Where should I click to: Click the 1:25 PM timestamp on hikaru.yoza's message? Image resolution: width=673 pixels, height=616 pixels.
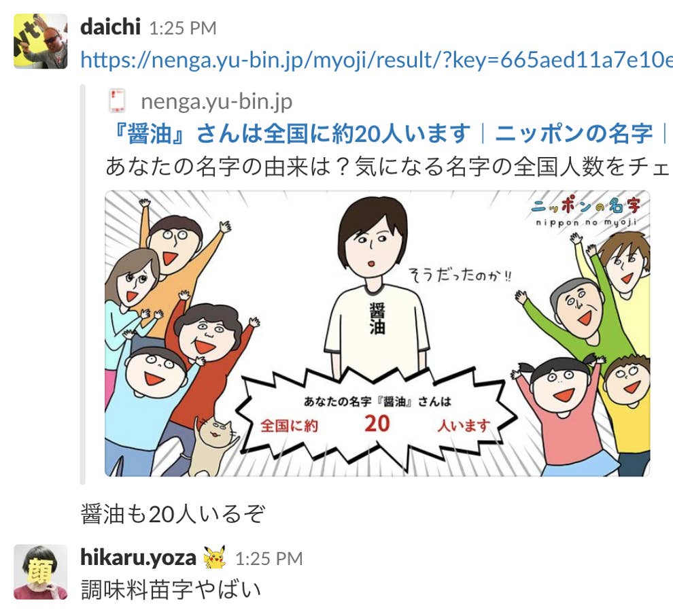click(269, 558)
